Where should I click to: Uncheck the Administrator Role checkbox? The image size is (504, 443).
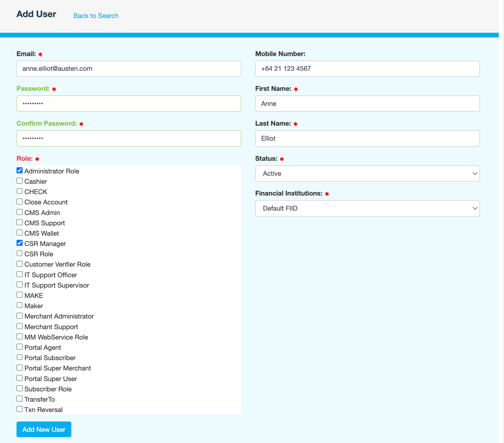pos(20,170)
